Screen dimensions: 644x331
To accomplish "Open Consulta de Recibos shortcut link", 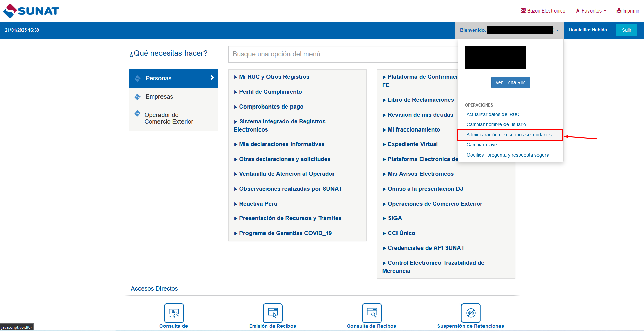I will (x=371, y=326).
